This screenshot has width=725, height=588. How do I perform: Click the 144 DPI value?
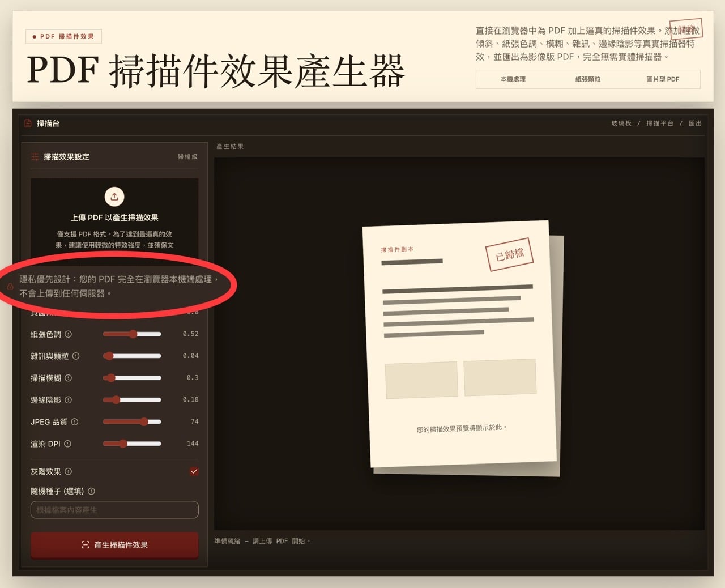coord(193,444)
